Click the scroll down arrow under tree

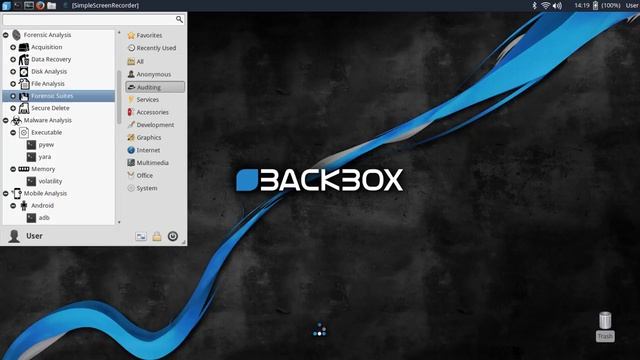click(119, 222)
